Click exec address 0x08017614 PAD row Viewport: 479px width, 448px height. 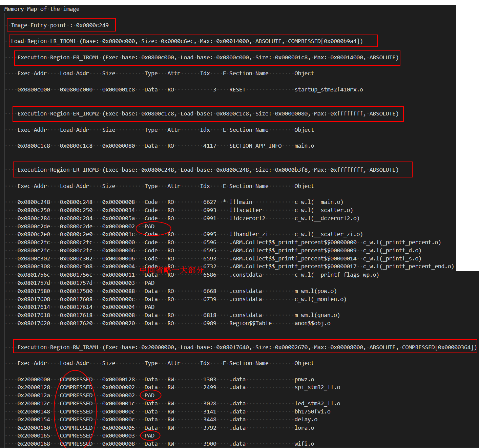point(34,307)
